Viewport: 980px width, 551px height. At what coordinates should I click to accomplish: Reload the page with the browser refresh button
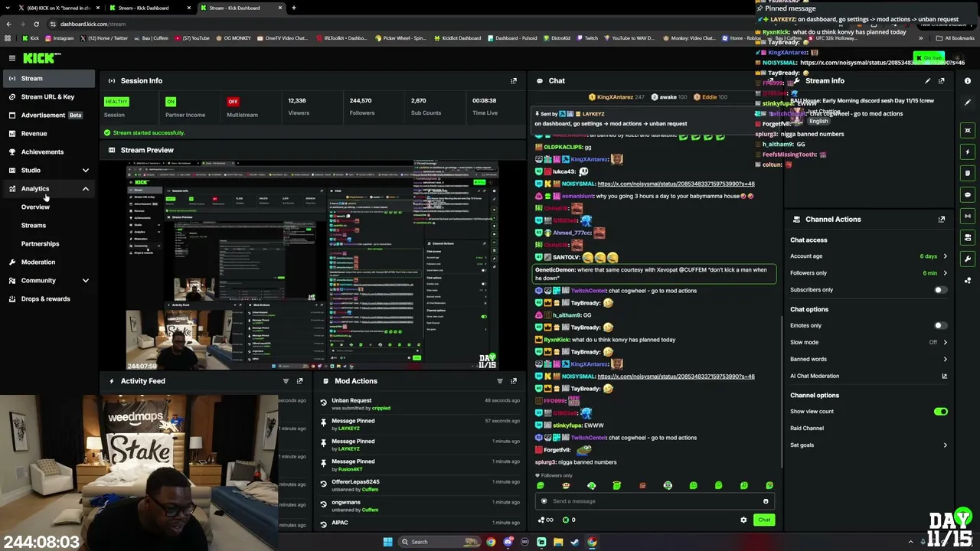[x=36, y=24]
